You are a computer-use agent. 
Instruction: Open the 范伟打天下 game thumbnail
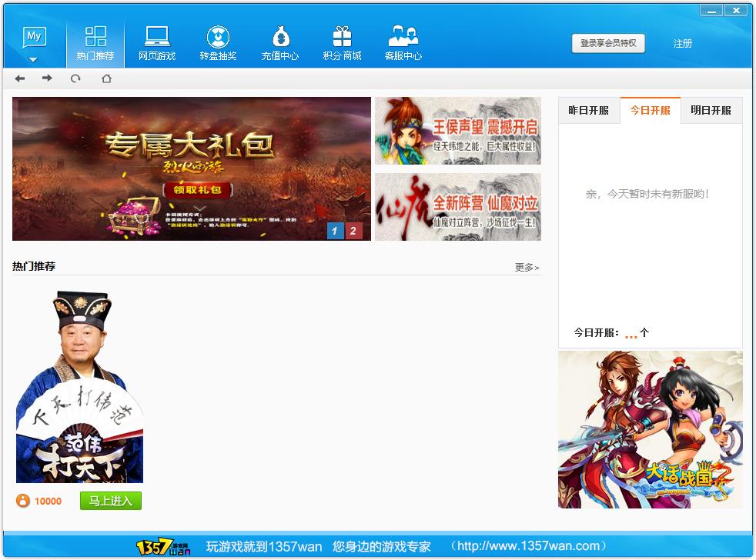79,386
